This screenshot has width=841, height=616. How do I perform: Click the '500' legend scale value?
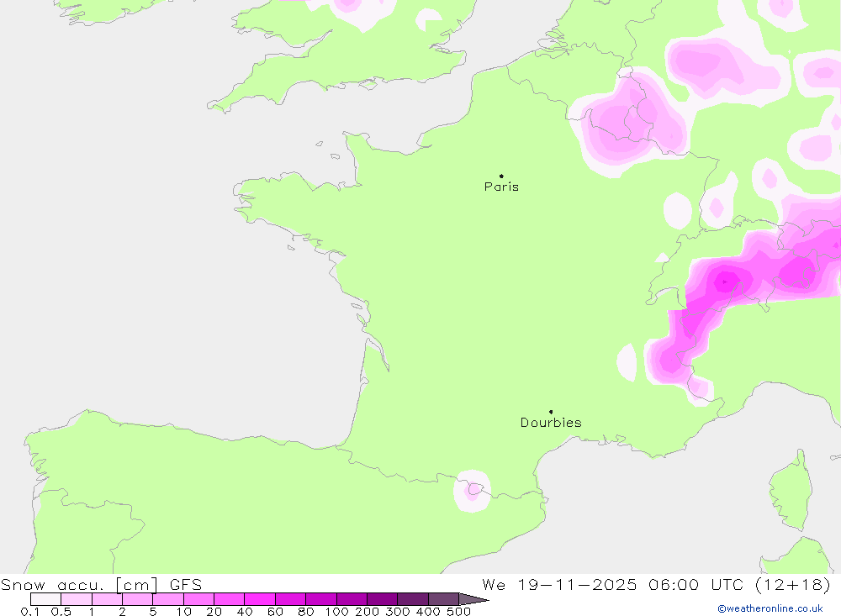[x=458, y=612]
